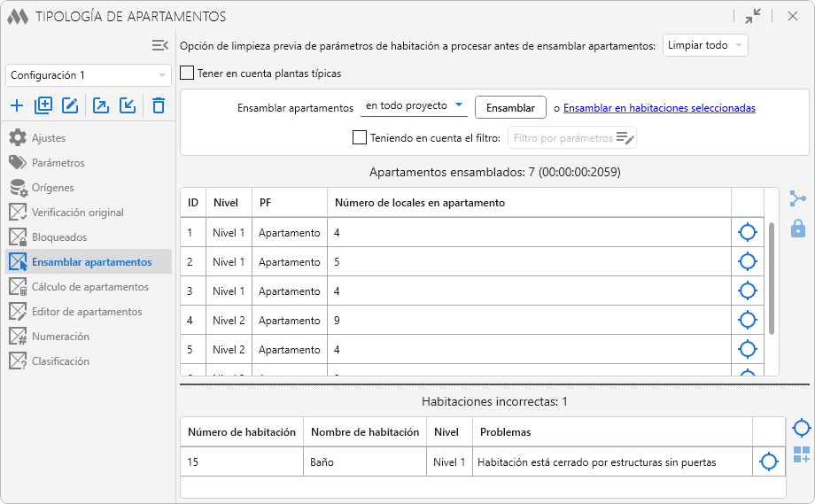Click the add new configuration plus icon

[17, 106]
